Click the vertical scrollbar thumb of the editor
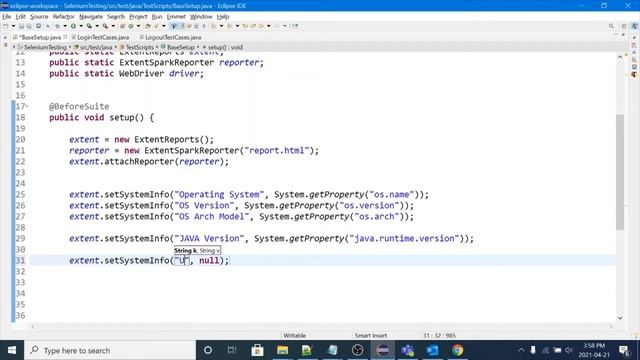 click(x=620, y=172)
